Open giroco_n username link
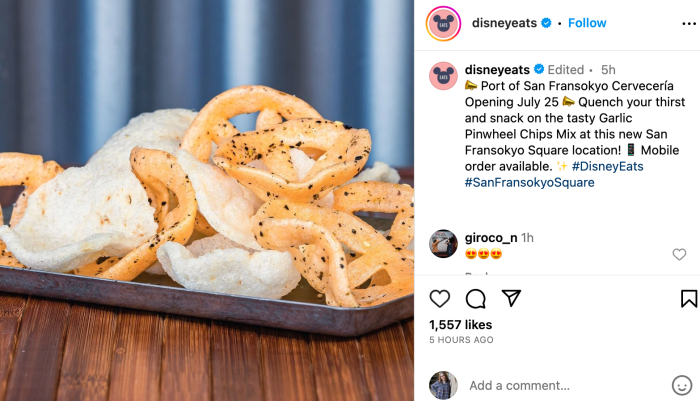 pos(491,238)
